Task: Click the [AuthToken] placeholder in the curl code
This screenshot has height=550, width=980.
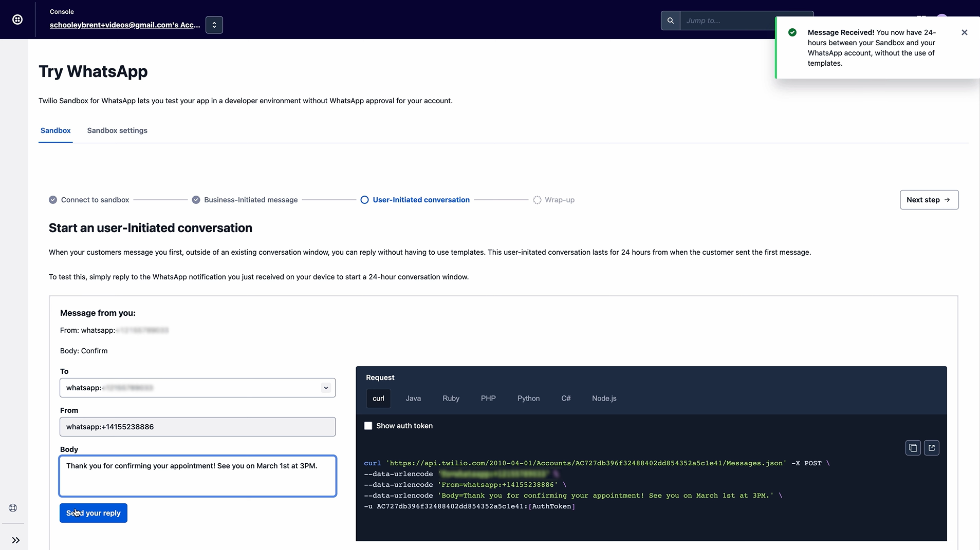Action: pos(551,506)
